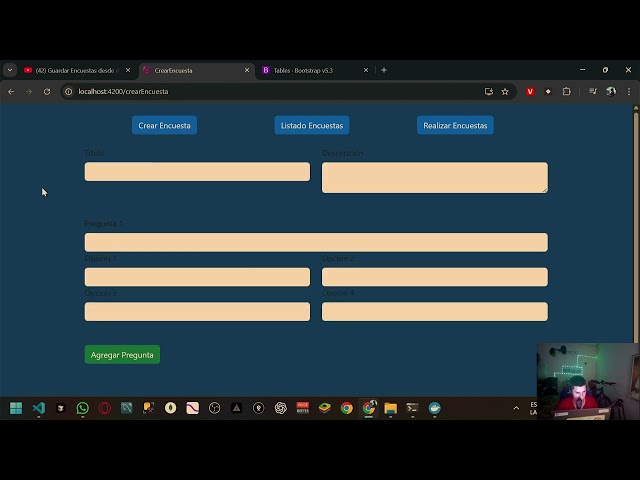
Task: Bookmark this page with the star icon
Action: (x=505, y=92)
